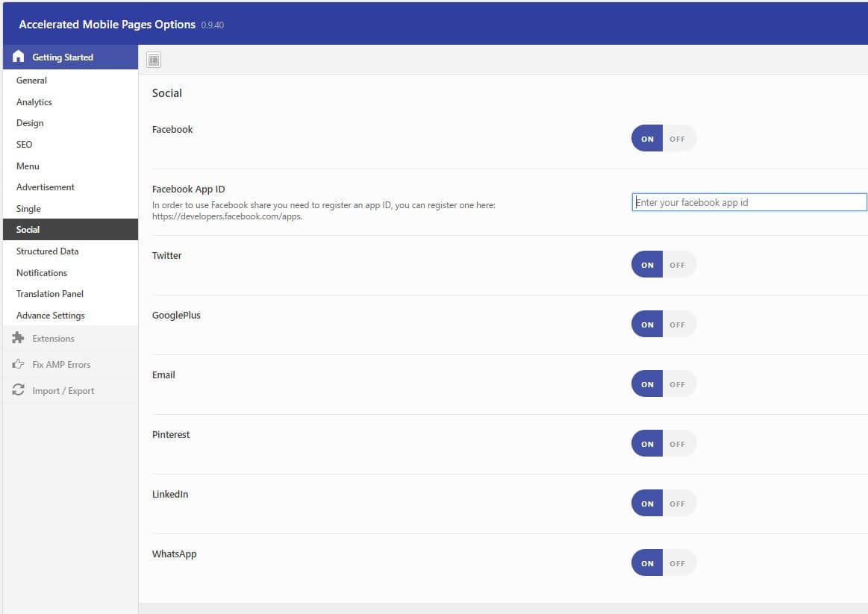The image size is (868, 614).
Task: Open the Fix AMP Errors section
Action: pyautogui.click(x=70, y=364)
